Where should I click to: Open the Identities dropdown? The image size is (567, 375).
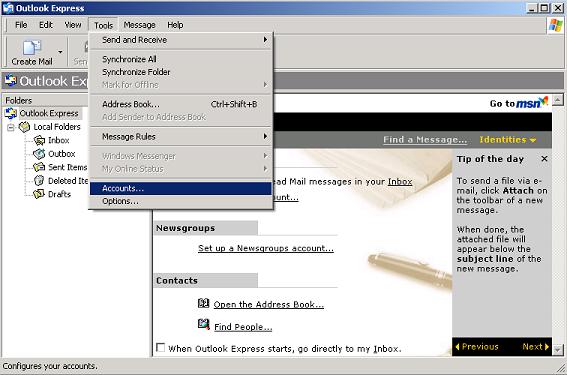508,140
